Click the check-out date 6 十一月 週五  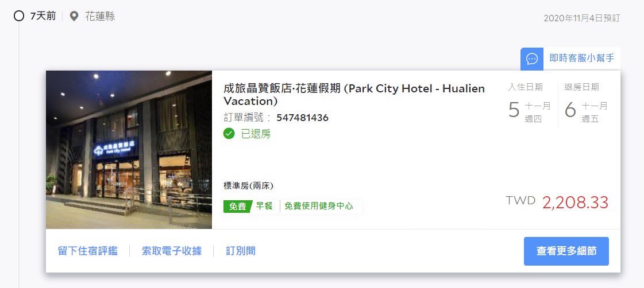[586, 111]
